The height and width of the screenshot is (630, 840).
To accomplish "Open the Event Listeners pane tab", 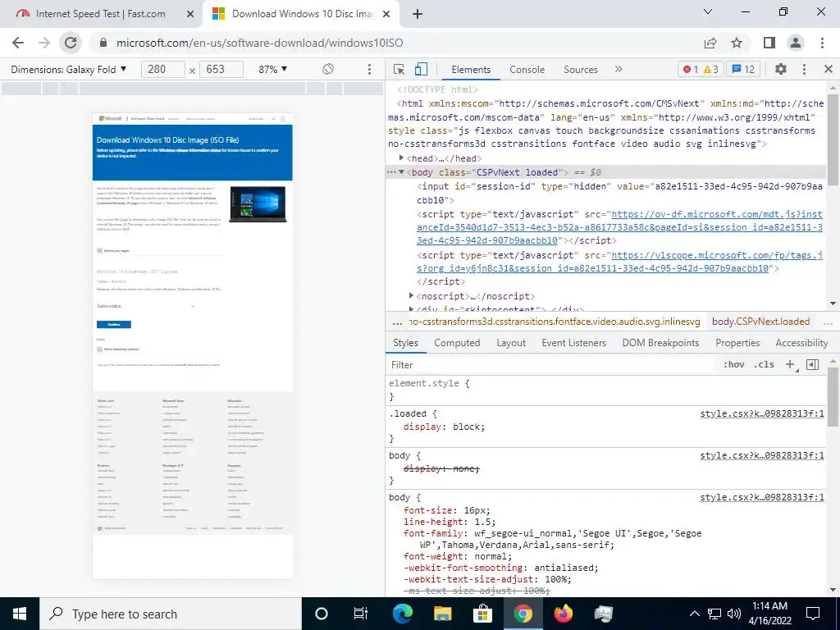I will 573,343.
